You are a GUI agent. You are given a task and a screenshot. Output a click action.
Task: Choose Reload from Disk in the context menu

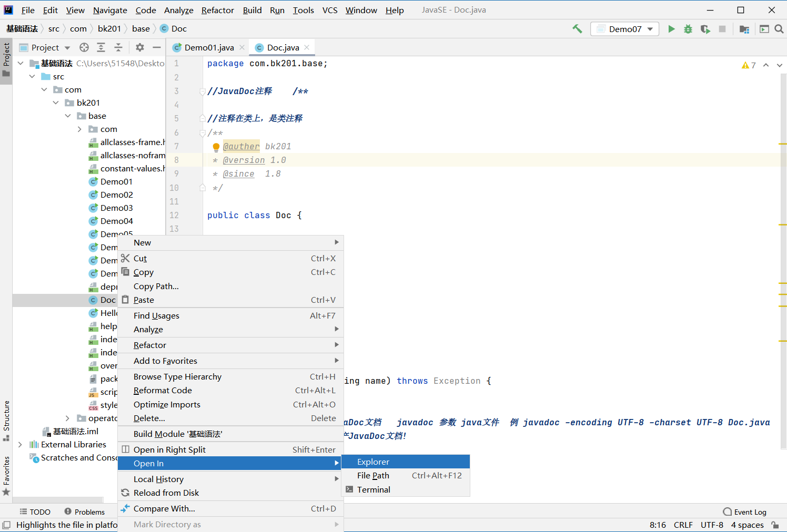[x=230, y=493]
